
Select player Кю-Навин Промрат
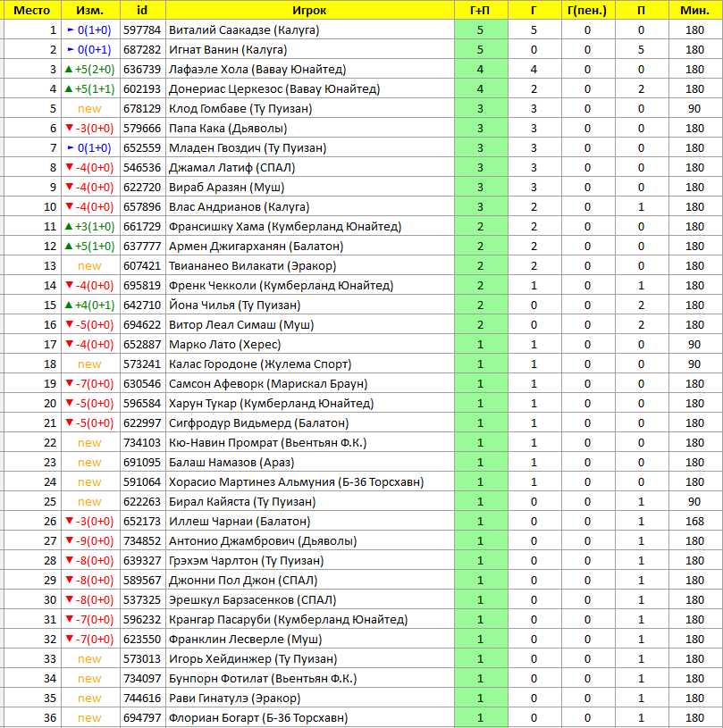(x=267, y=443)
